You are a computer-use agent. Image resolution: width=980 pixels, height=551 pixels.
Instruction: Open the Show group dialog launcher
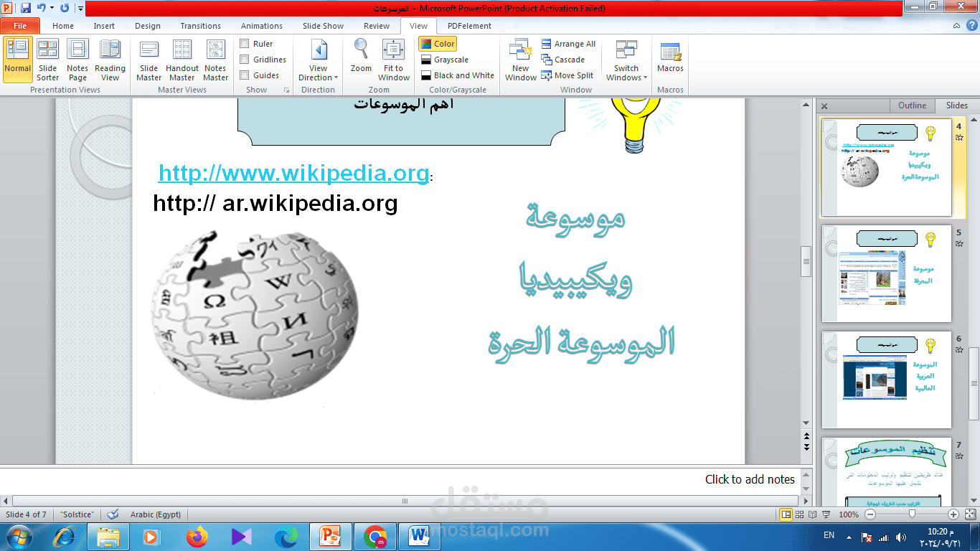287,90
